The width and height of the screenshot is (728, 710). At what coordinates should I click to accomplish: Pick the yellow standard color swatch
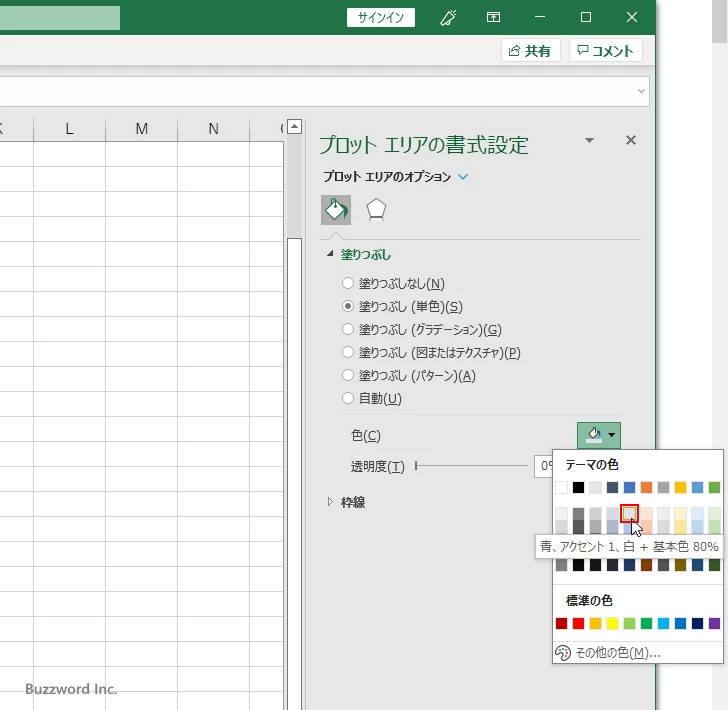tap(612, 623)
